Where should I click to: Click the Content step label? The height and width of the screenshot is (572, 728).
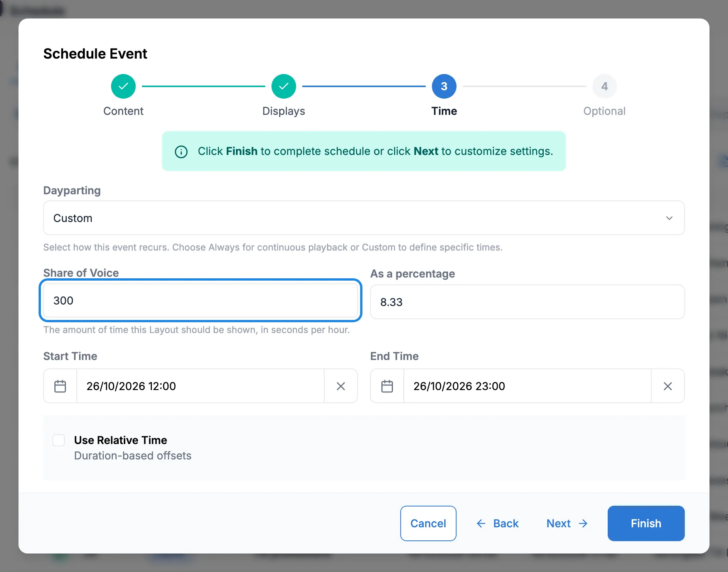(123, 111)
